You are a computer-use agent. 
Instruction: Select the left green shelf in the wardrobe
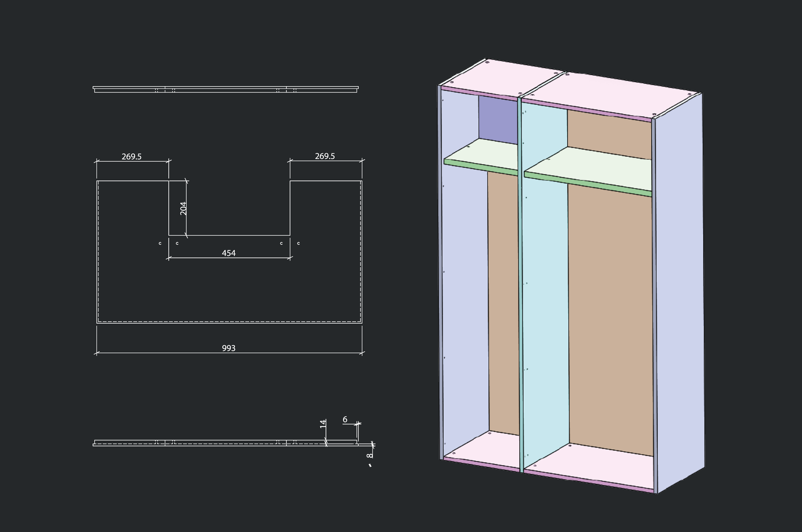tap(481, 157)
